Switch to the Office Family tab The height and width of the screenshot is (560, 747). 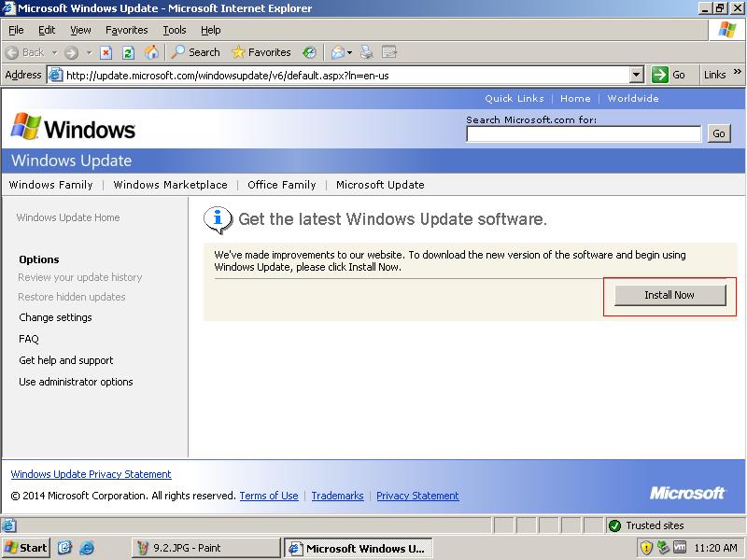(281, 185)
